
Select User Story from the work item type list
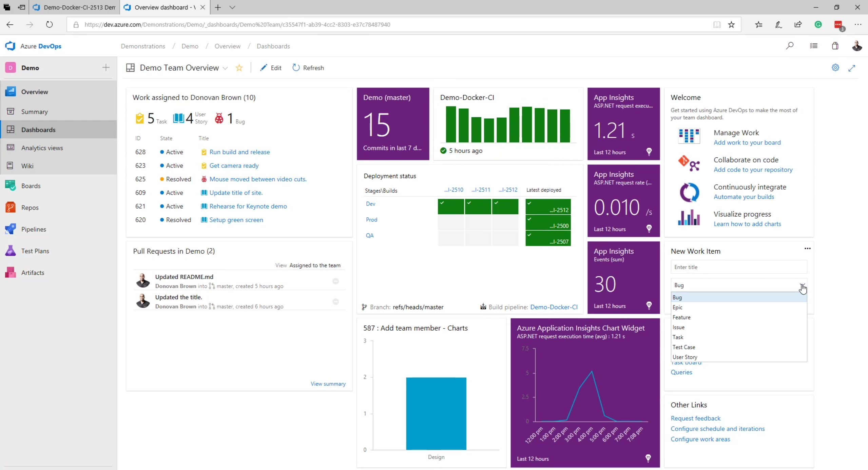(x=739, y=357)
